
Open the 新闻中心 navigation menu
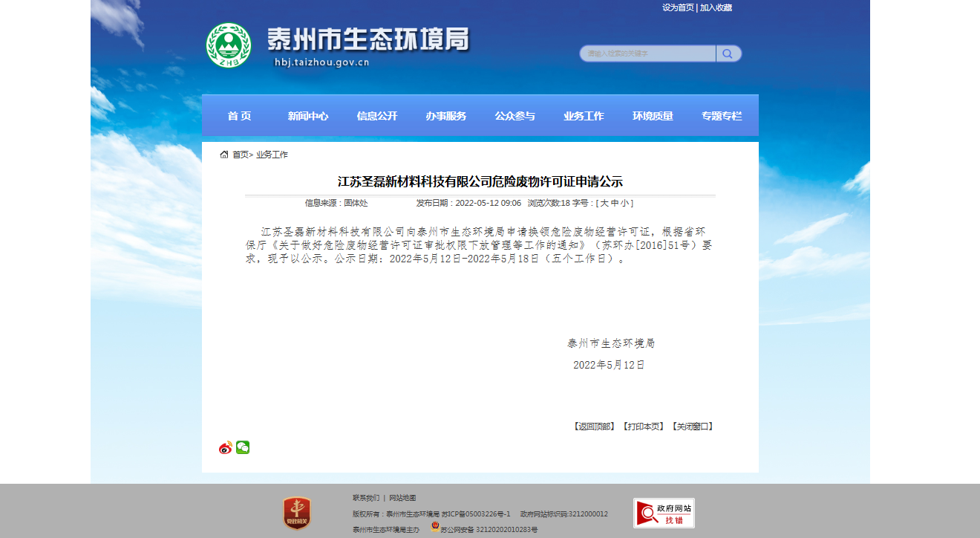click(308, 116)
